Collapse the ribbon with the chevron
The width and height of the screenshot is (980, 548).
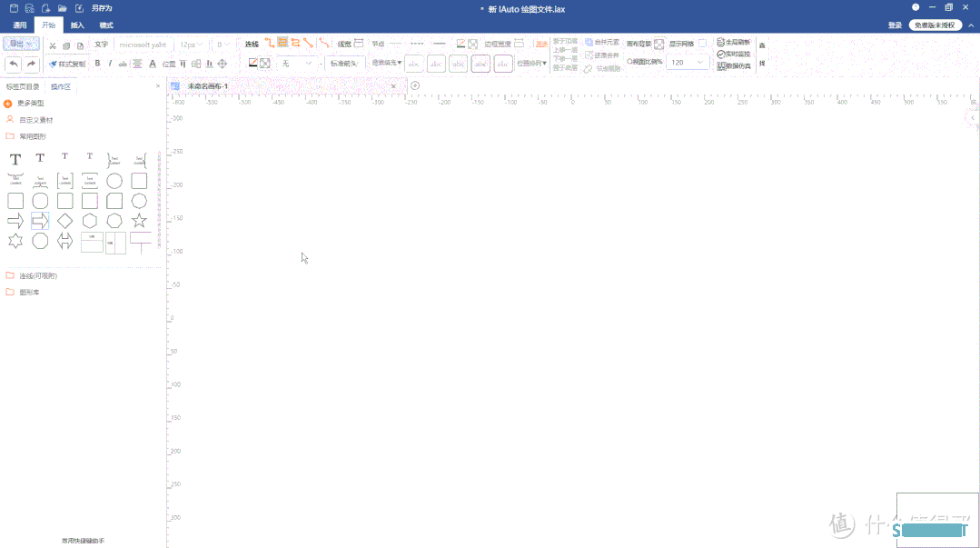[971, 25]
